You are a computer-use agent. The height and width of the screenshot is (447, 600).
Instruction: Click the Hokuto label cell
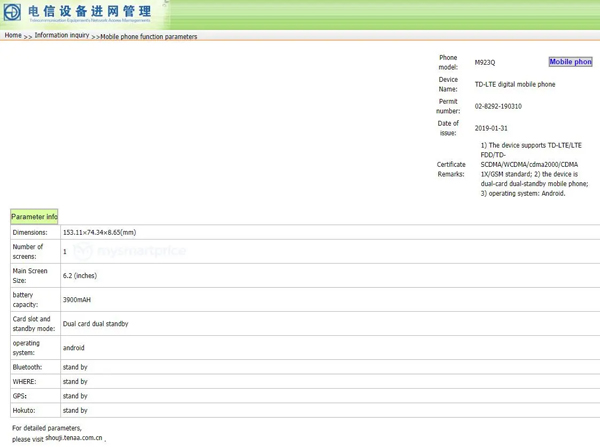(35, 410)
